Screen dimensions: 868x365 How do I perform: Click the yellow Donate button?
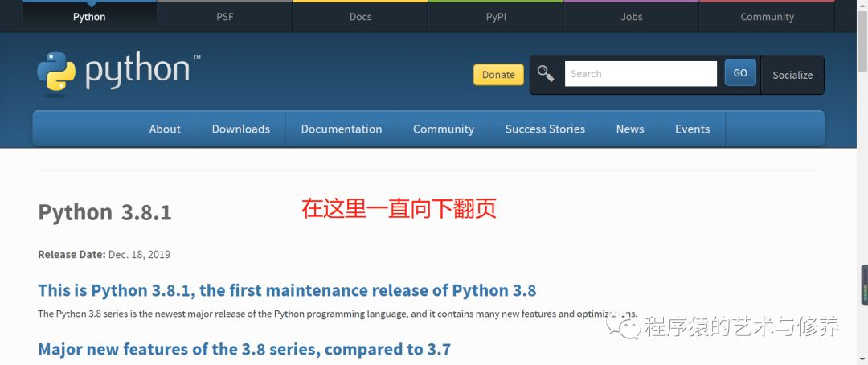point(498,75)
